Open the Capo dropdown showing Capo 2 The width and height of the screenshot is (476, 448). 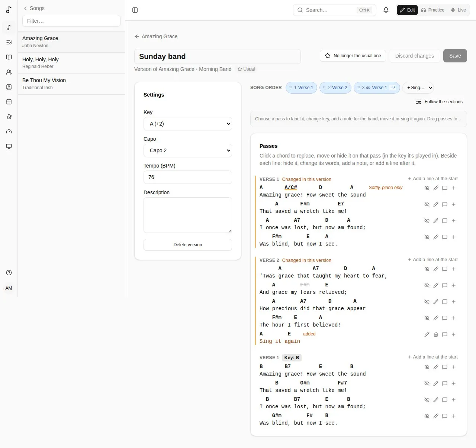click(188, 150)
